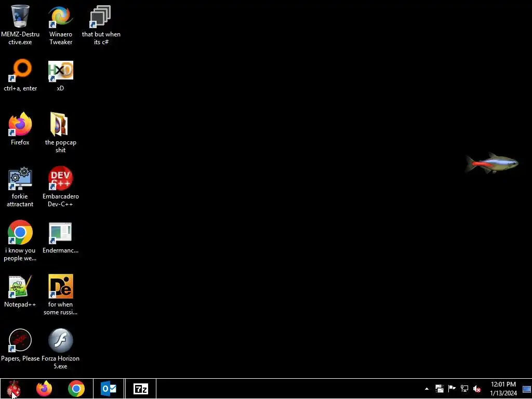The width and height of the screenshot is (532, 399).
Task: Open Google Chrome from the taskbar
Action: point(76,389)
